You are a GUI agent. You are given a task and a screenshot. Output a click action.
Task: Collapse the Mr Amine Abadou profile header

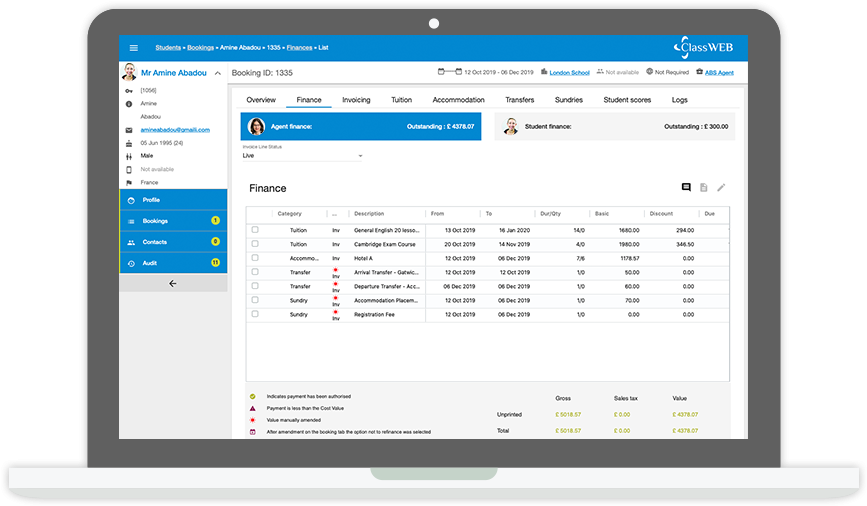pos(218,73)
